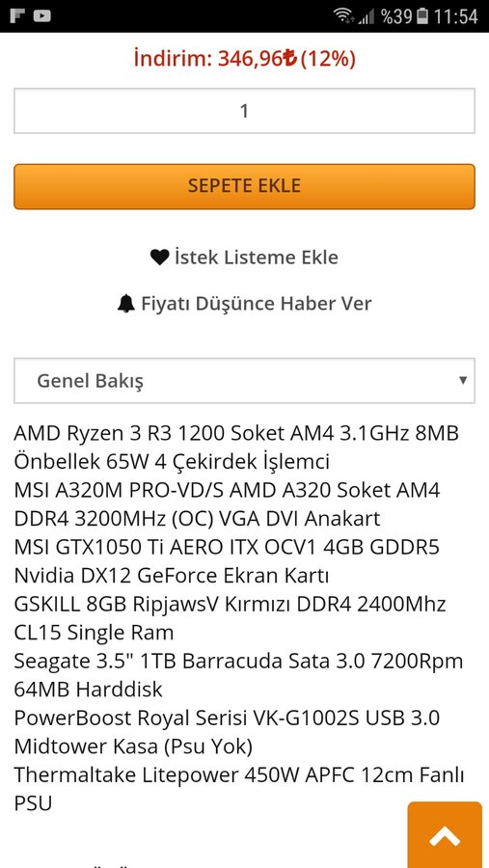Tap the heart icon for wishlist
Viewport: 489px width, 868px height.
tap(159, 258)
